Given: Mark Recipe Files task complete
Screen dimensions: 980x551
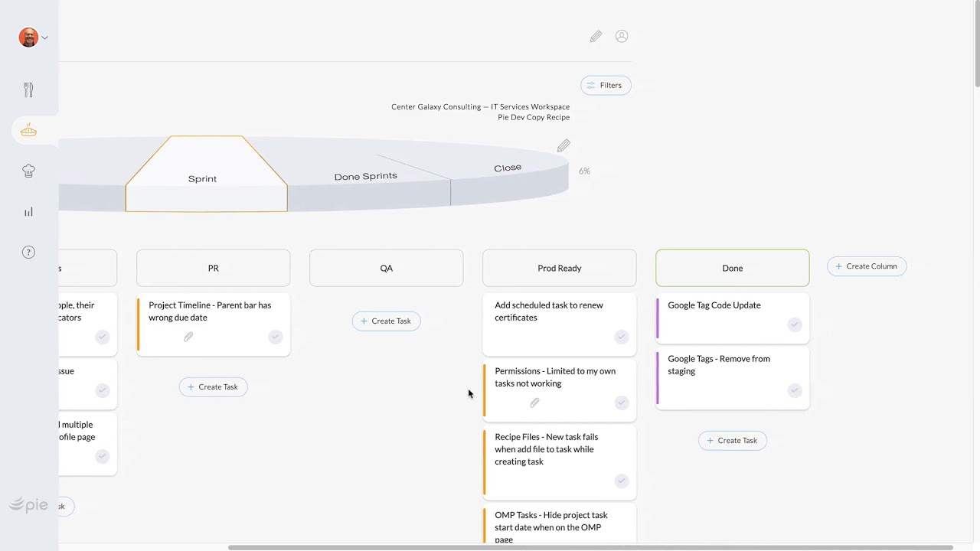Looking at the screenshot, I should (x=622, y=481).
